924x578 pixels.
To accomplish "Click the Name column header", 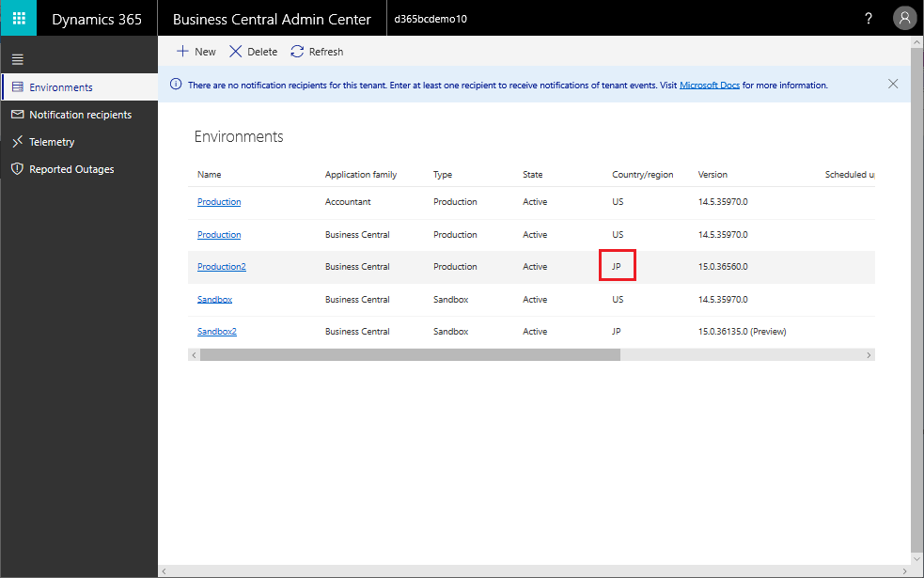I will click(210, 175).
